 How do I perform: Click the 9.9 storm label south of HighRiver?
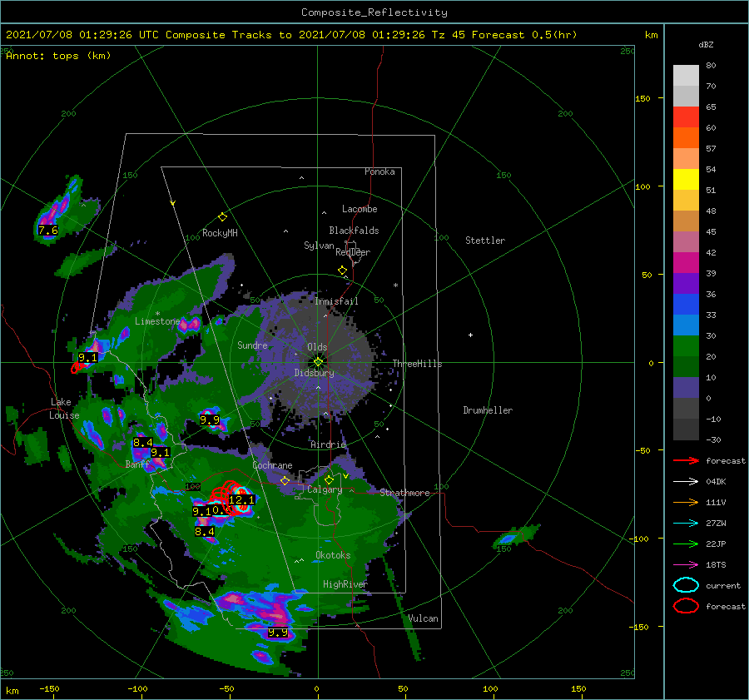pos(277,633)
